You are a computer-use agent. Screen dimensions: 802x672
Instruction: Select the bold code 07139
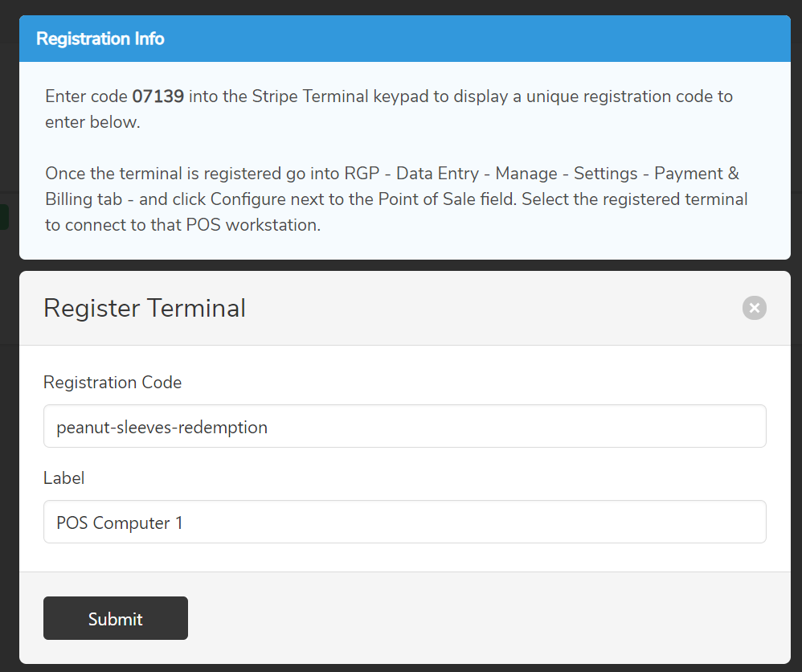158,96
